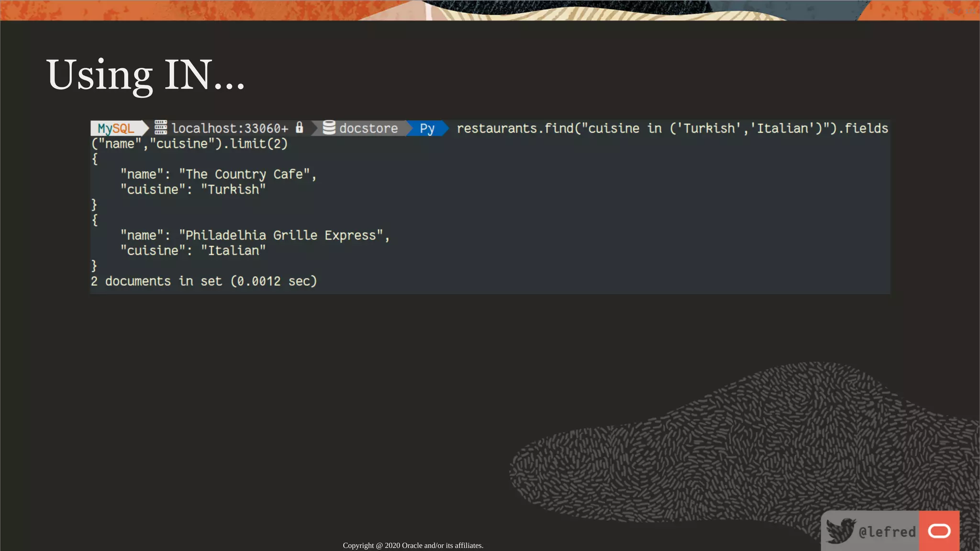
Task: Click the padlock icon after localhost:33060+
Action: pos(300,127)
